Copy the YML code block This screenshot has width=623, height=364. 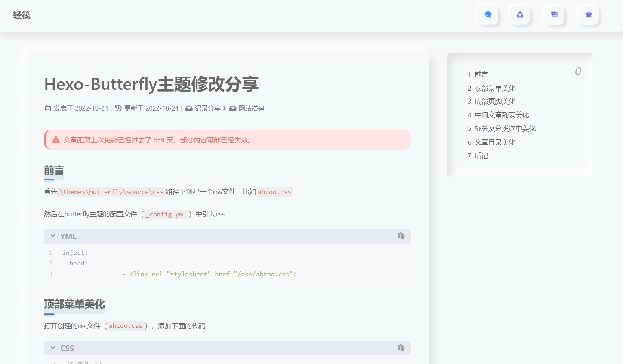(401, 236)
